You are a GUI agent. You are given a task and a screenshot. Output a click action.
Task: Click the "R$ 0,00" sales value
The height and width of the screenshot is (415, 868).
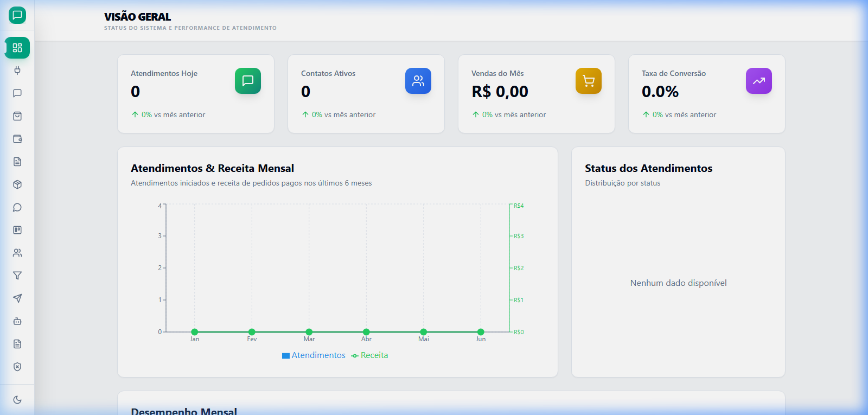point(500,92)
